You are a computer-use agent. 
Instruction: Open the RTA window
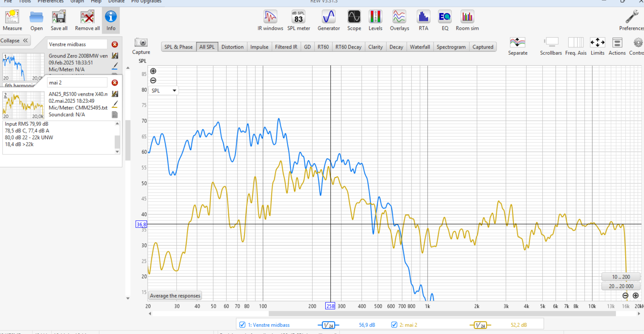[423, 20]
